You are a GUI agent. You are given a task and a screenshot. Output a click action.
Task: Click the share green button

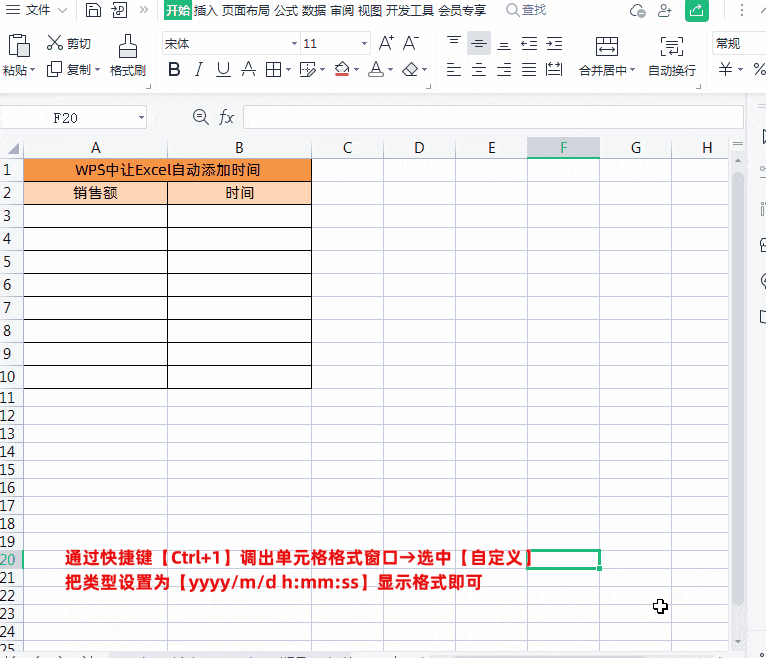tap(697, 10)
